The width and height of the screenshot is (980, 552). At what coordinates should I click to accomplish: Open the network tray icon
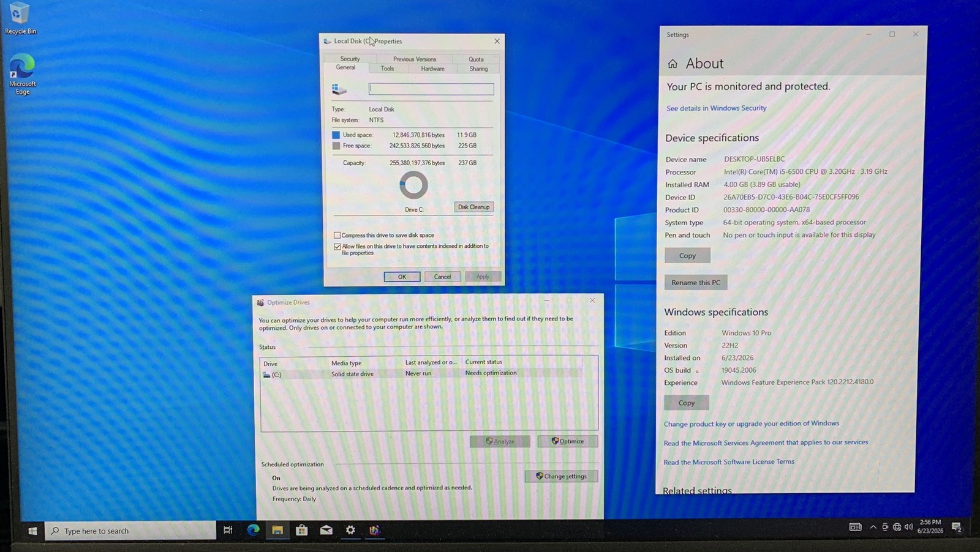click(897, 527)
